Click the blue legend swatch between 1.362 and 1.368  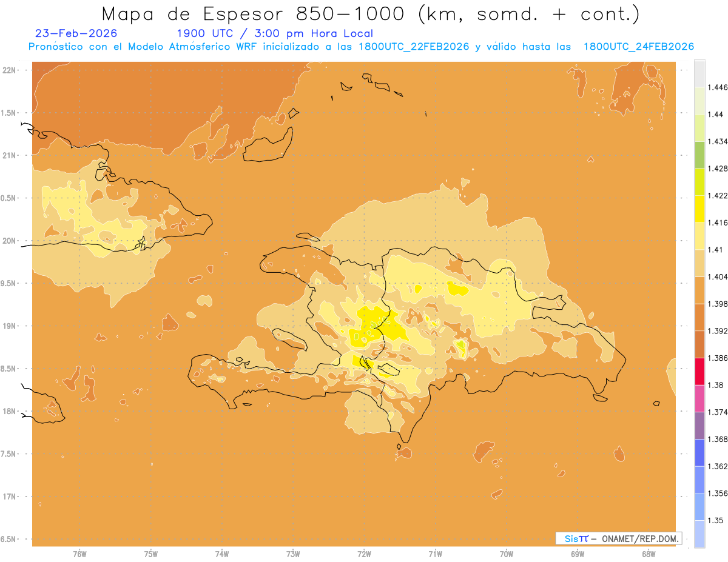tap(699, 453)
